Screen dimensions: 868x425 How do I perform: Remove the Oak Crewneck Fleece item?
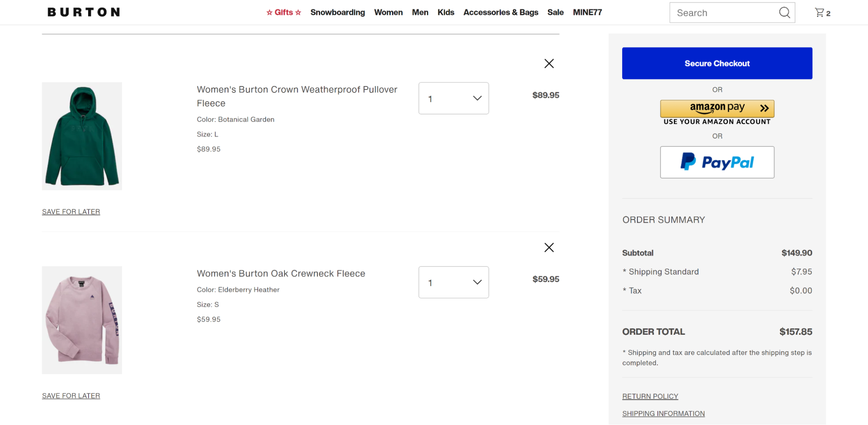coord(549,247)
